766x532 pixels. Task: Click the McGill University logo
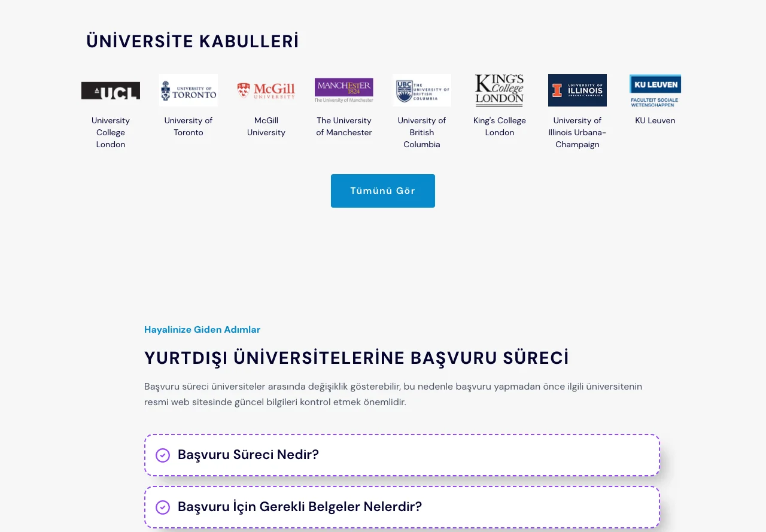pyautogui.click(x=266, y=90)
